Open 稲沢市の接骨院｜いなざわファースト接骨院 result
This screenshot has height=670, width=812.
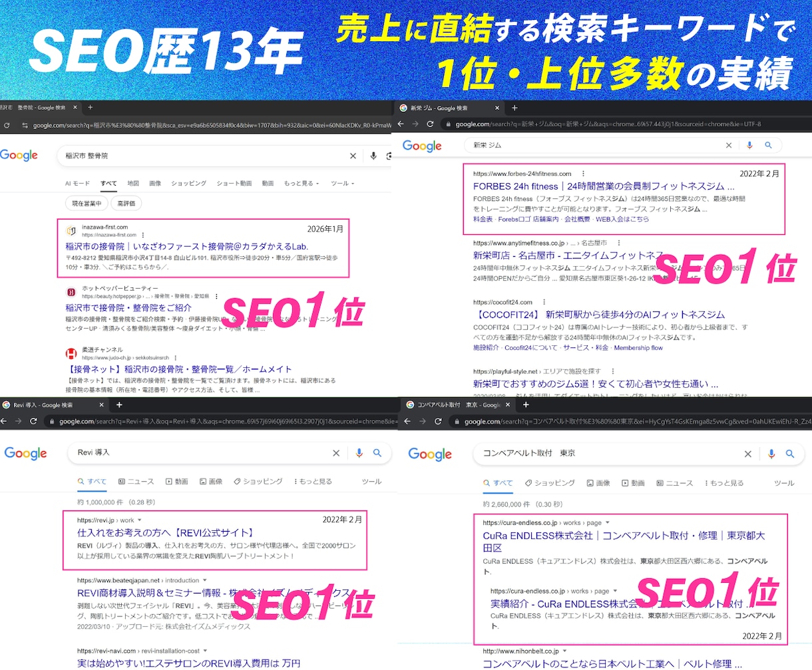[187, 246]
